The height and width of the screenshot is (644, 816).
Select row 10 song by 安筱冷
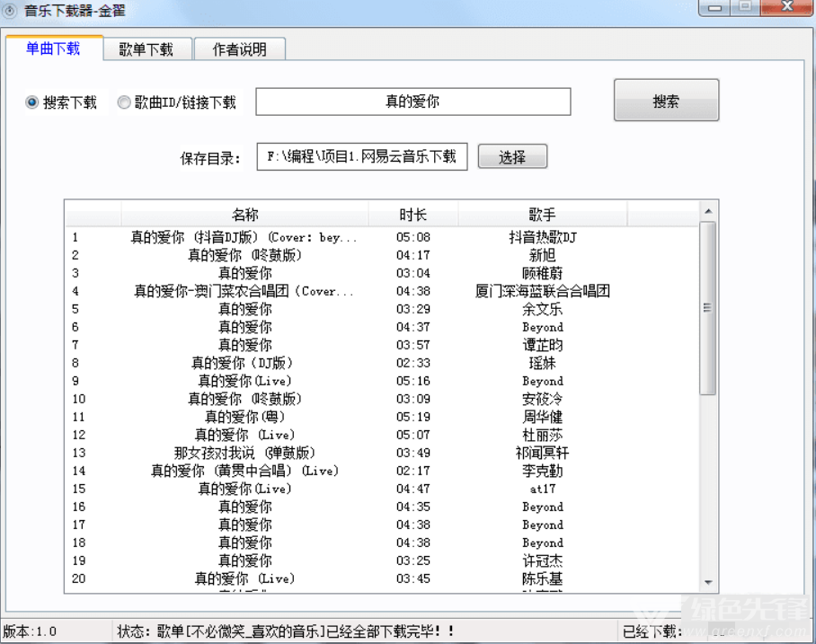[383, 399]
